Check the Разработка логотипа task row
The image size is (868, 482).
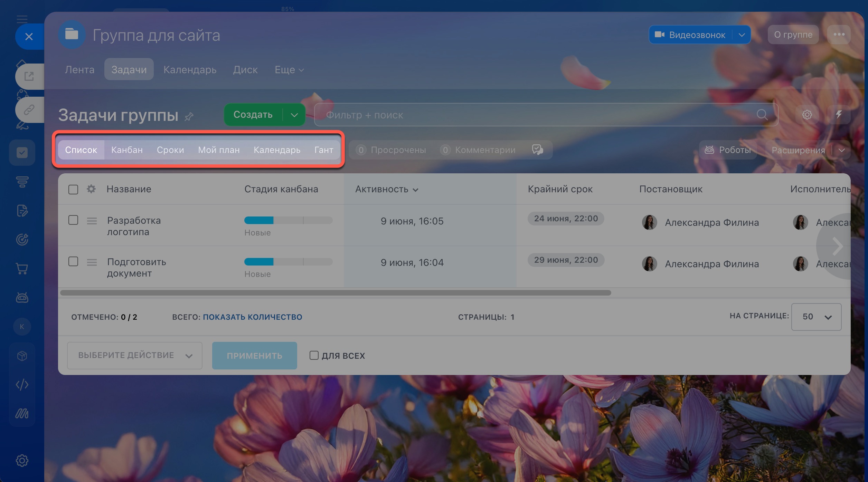pyautogui.click(x=73, y=220)
